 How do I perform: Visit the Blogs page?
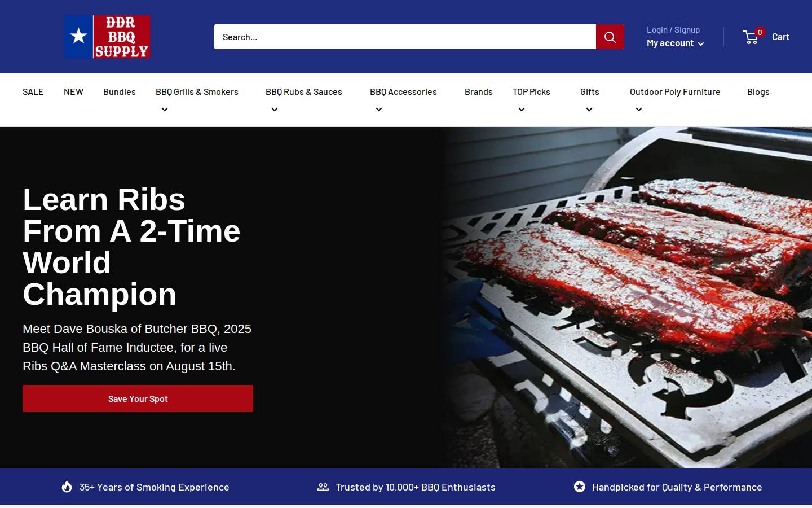pyautogui.click(x=758, y=91)
